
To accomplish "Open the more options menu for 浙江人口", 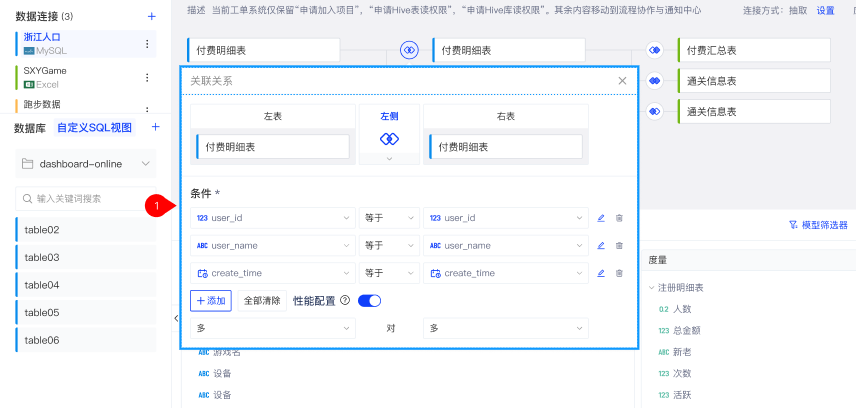I will 147,44.
